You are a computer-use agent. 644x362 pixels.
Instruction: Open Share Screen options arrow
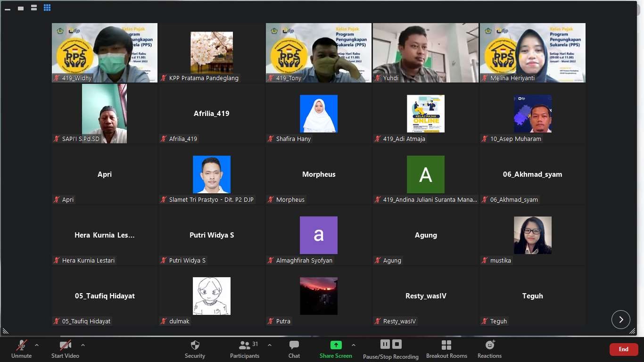point(354,345)
